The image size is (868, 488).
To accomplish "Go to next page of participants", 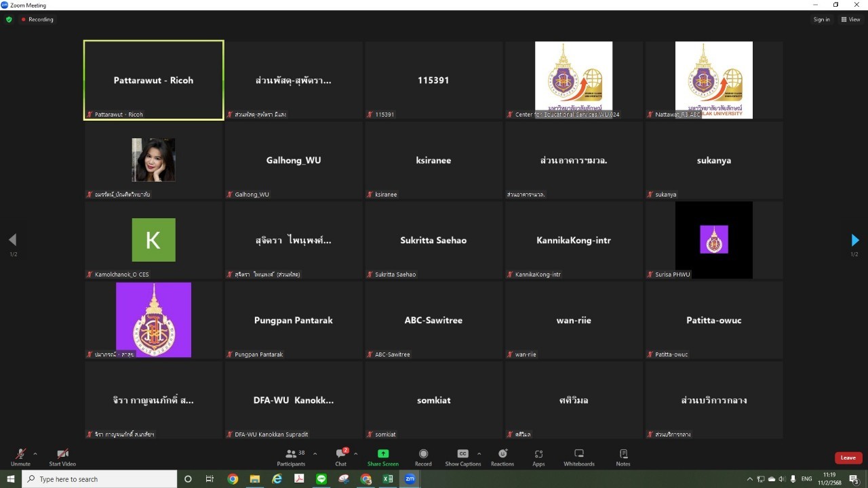I will (854, 240).
